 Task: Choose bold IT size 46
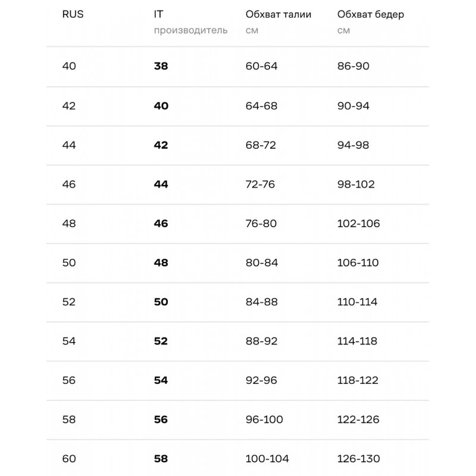[x=161, y=223]
